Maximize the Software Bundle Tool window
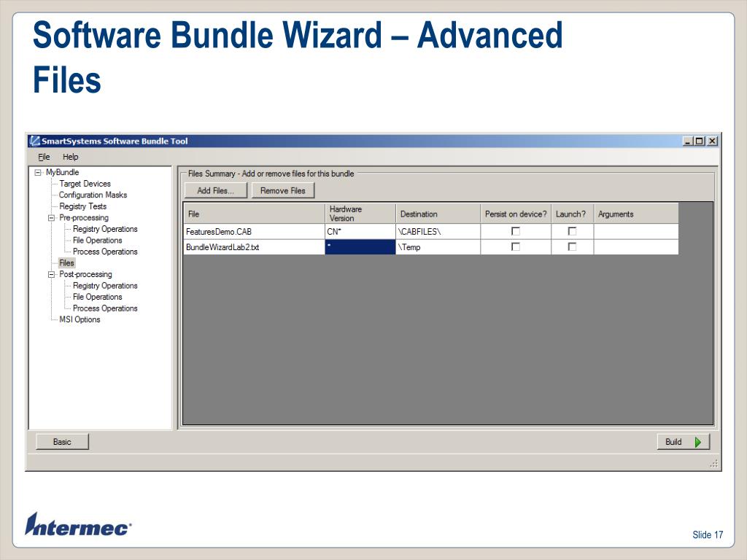The width and height of the screenshot is (747, 560). point(700,141)
